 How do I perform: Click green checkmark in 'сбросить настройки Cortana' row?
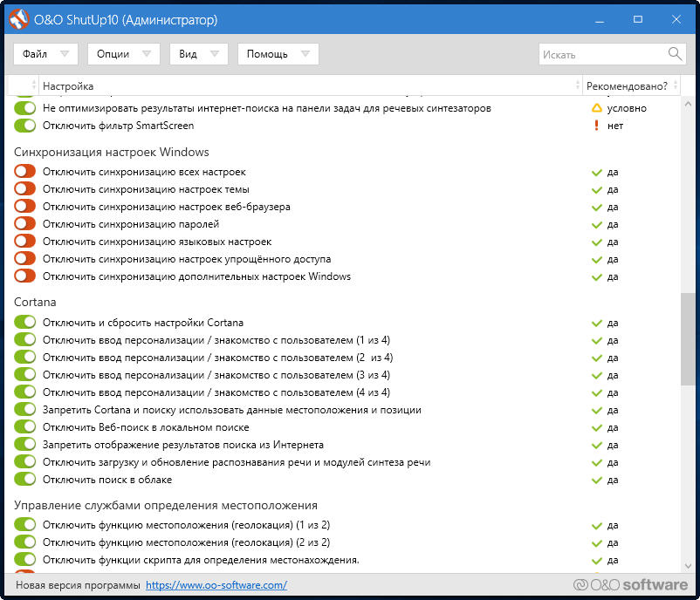[x=596, y=323]
